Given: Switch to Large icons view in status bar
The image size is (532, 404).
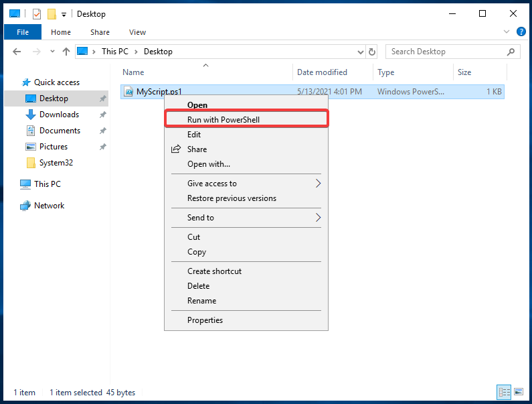Looking at the screenshot, I should [519, 393].
